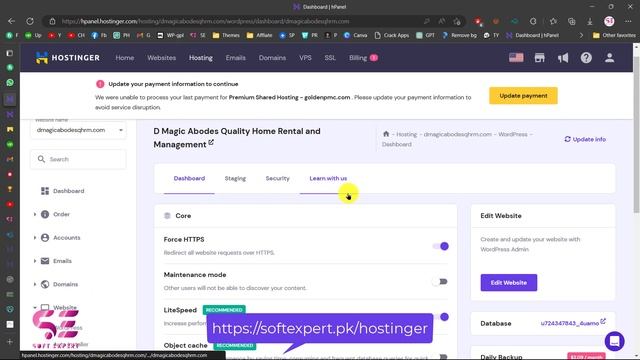Image resolution: width=640 pixels, height=360 pixels.
Task: Open the Themes bookmarks folder
Action: (226, 36)
